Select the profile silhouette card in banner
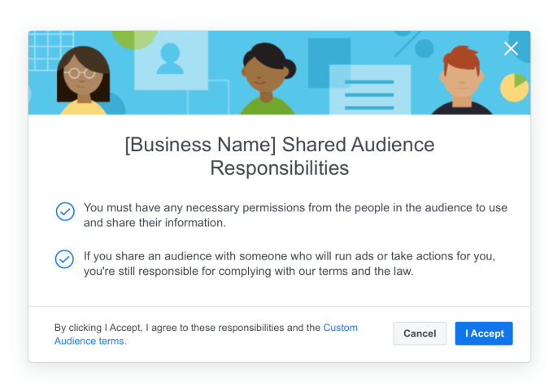 click(x=171, y=60)
